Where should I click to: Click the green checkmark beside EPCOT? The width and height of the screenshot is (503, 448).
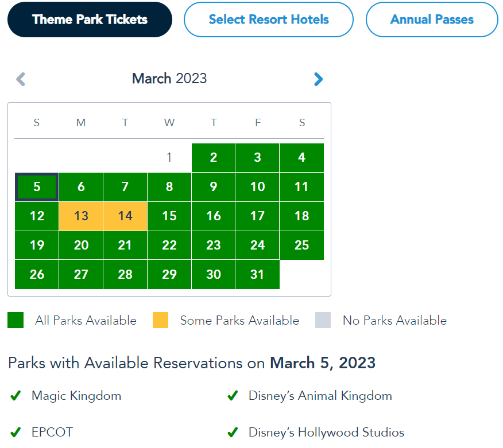click(16, 432)
